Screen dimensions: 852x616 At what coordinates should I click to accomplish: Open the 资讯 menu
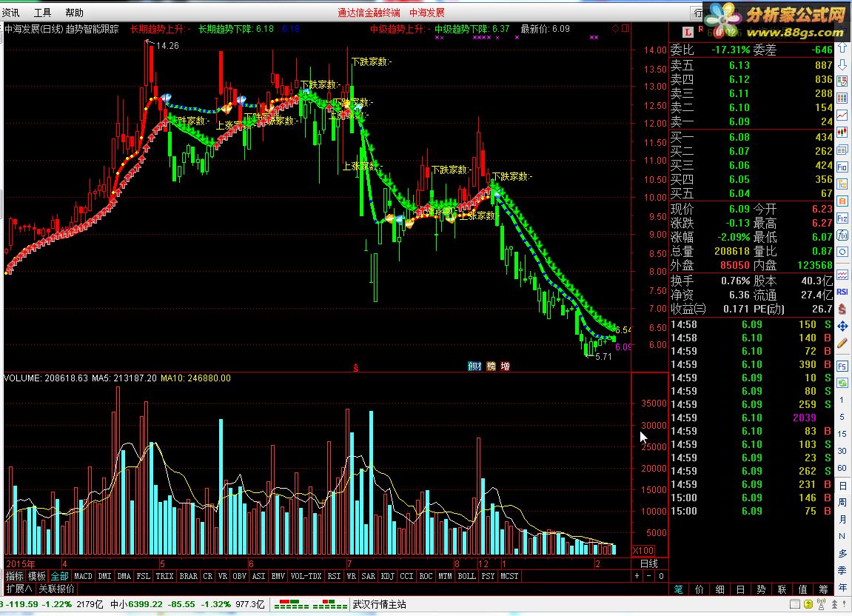11,13
